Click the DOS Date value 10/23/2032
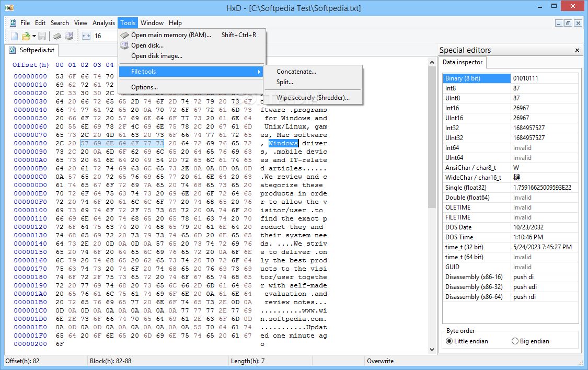The height and width of the screenshot is (370, 588). click(528, 227)
